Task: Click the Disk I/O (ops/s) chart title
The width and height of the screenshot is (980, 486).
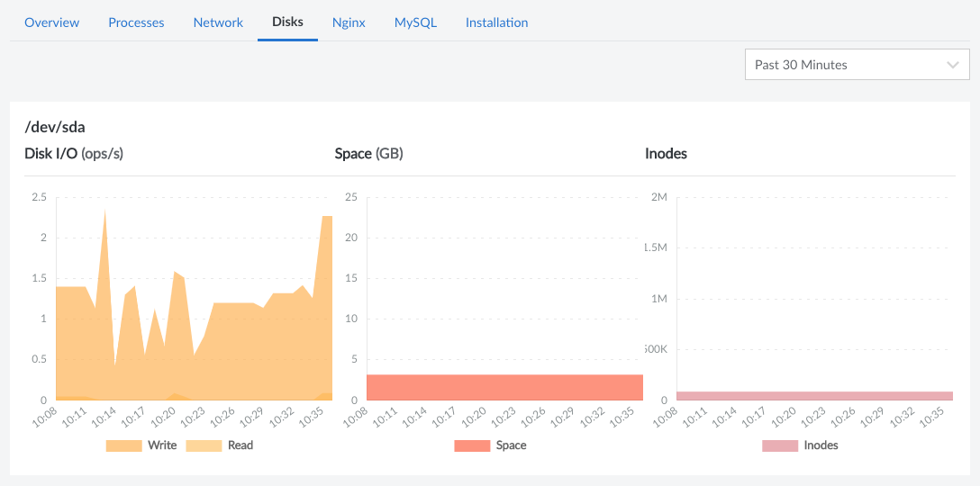Action: (x=74, y=154)
